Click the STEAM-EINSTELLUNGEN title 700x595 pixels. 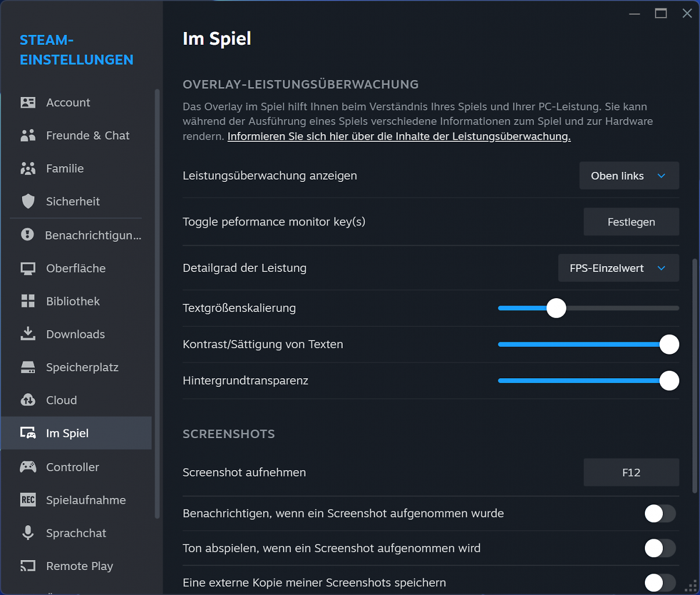(x=77, y=50)
